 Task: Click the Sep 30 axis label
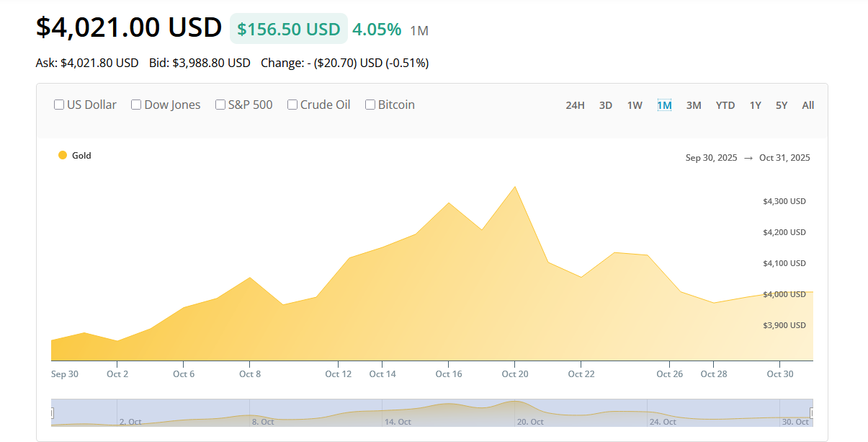pyautogui.click(x=65, y=374)
